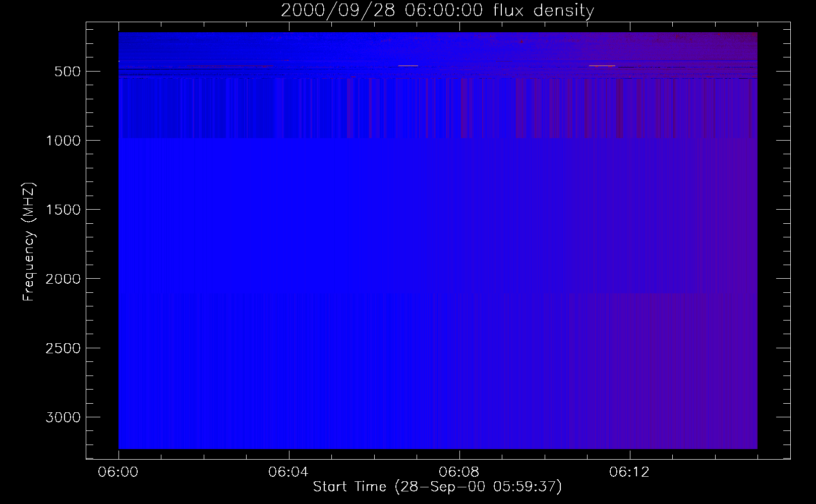Select the 500 frequency tick label
The height and width of the screenshot is (504, 816).
(x=68, y=72)
